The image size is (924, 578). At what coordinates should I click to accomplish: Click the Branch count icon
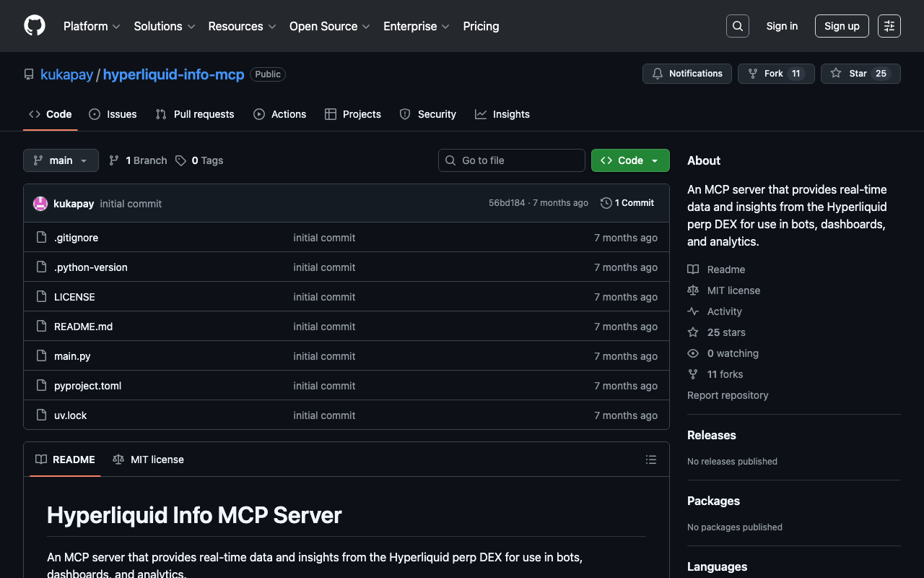114,160
